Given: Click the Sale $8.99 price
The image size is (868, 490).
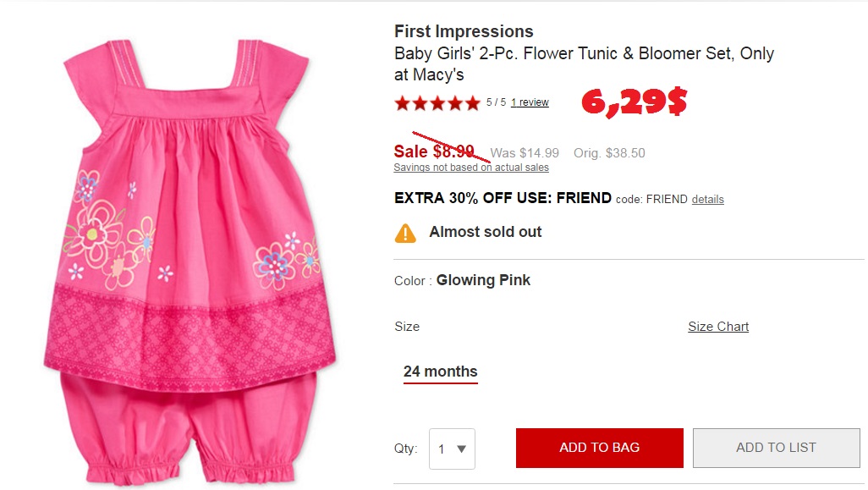Looking at the screenshot, I should click(434, 151).
